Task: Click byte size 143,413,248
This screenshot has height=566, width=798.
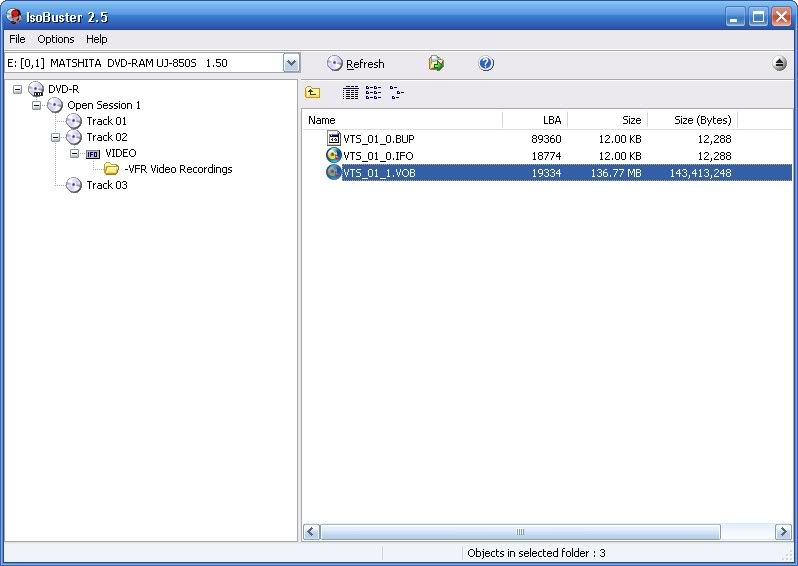Action: [x=700, y=173]
